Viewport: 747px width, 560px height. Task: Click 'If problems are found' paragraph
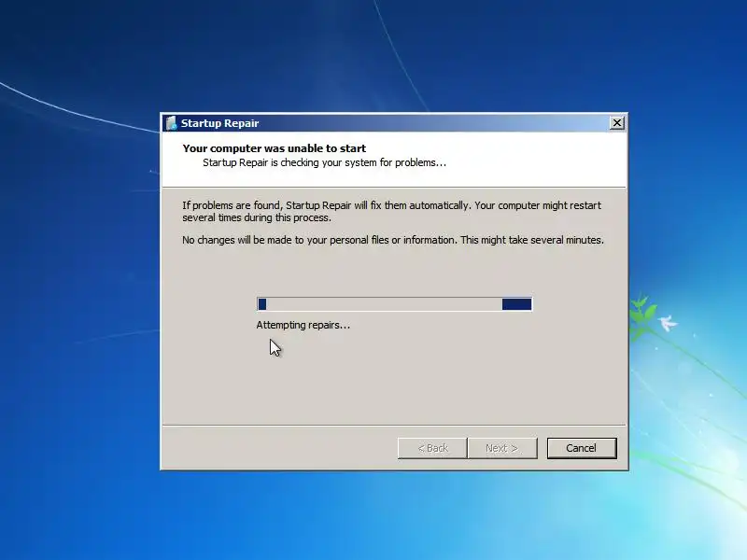(391, 212)
